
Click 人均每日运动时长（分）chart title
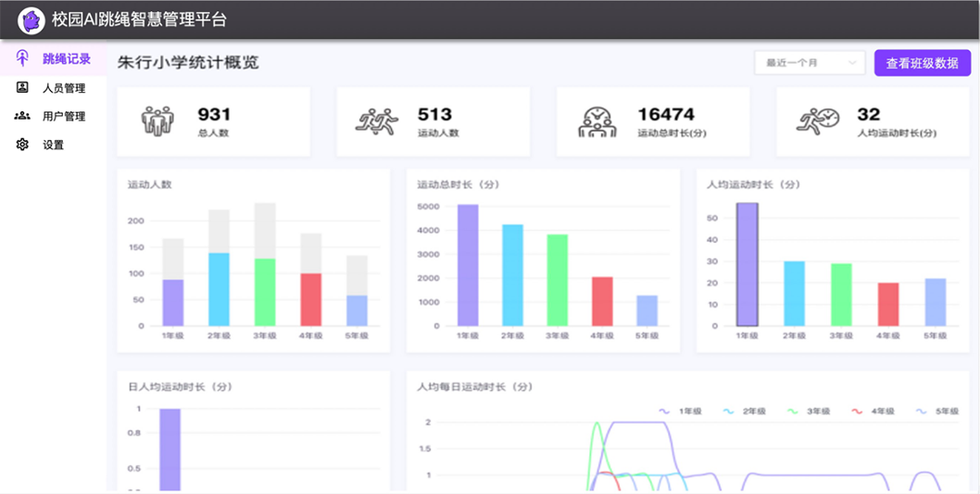(x=475, y=387)
